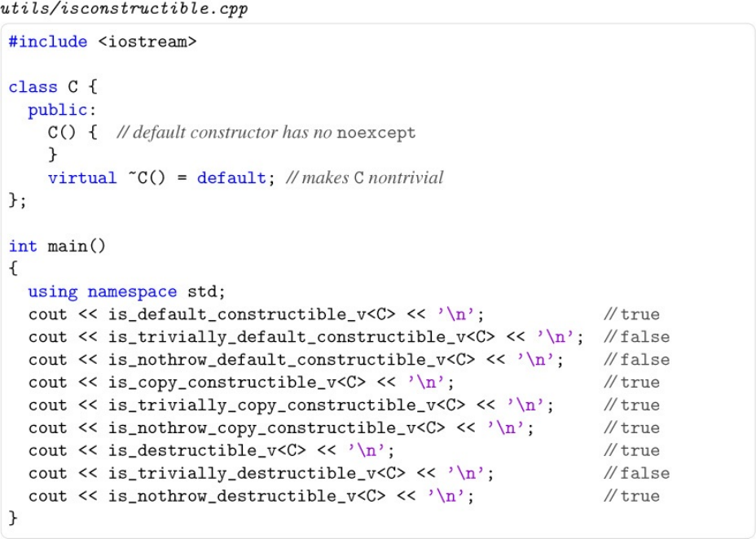
Task: Click is_nothrow_copy_constructible_v<C> expression
Action: 276,427
